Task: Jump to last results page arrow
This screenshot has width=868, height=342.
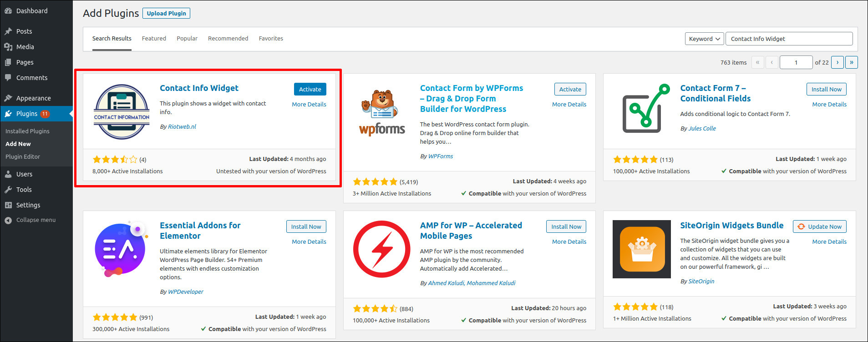Action: coord(852,62)
